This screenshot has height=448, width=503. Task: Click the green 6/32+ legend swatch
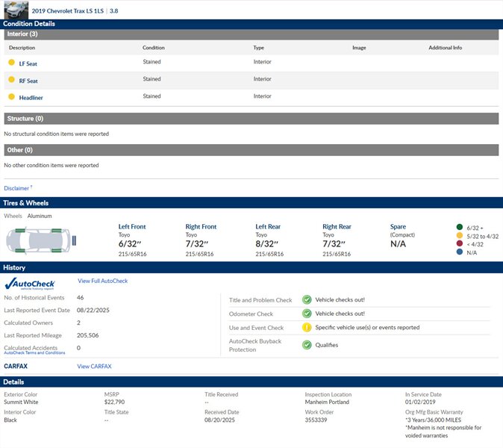tap(459, 227)
